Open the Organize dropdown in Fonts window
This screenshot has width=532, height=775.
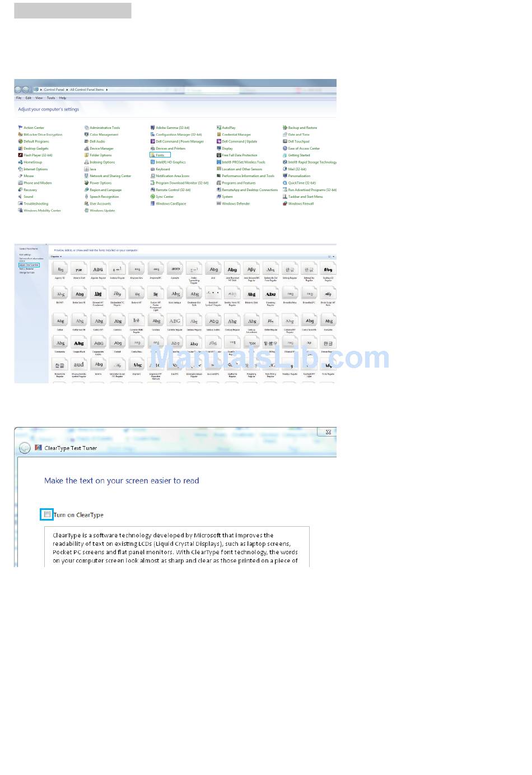pyautogui.click(x=56, y=257)
